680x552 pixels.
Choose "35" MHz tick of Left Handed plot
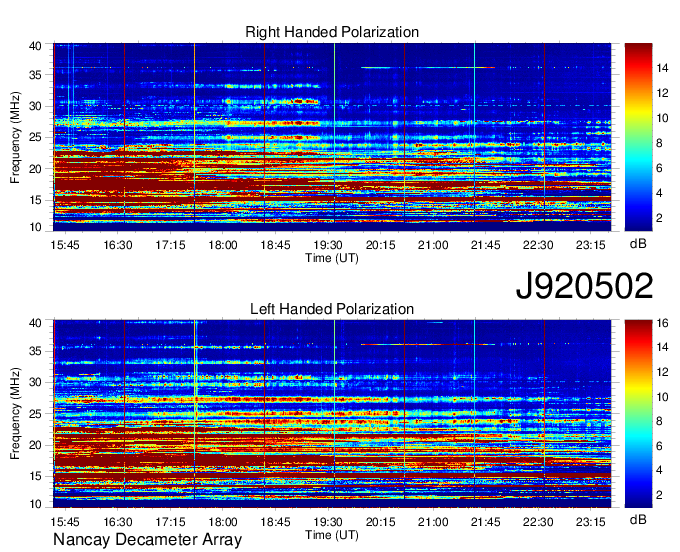(35, 351)
